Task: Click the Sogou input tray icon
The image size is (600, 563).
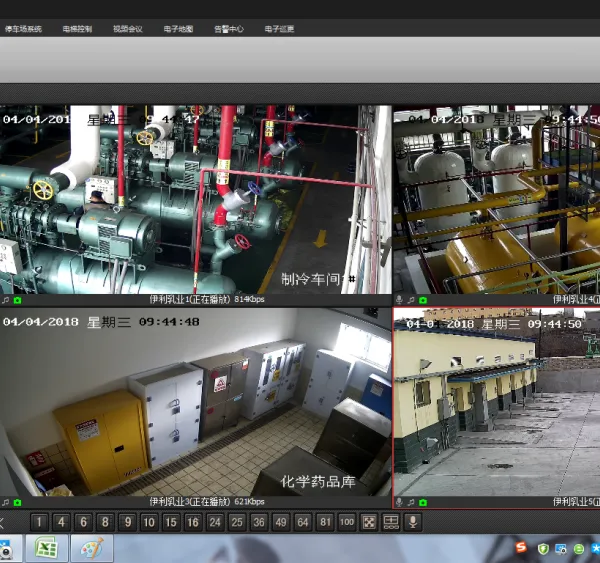Action: [x=522, y=548]
